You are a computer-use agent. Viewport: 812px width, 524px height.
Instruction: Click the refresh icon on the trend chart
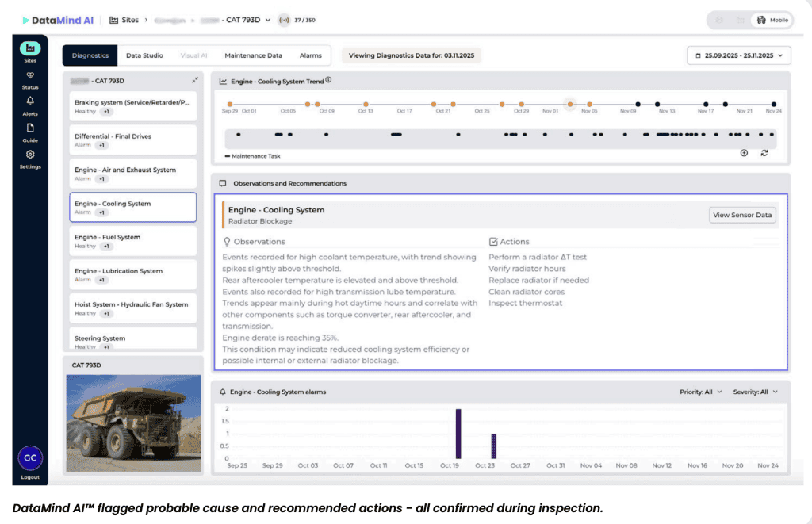[764, 153]
